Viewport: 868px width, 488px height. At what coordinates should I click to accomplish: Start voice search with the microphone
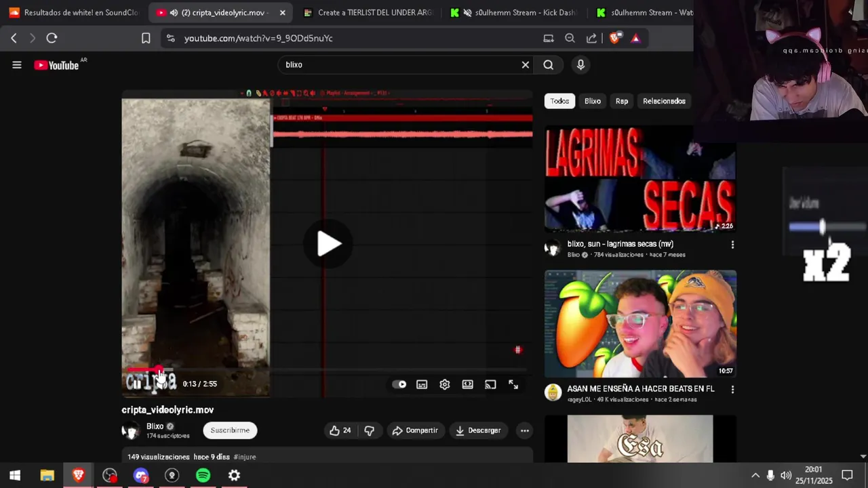point(580,65)
